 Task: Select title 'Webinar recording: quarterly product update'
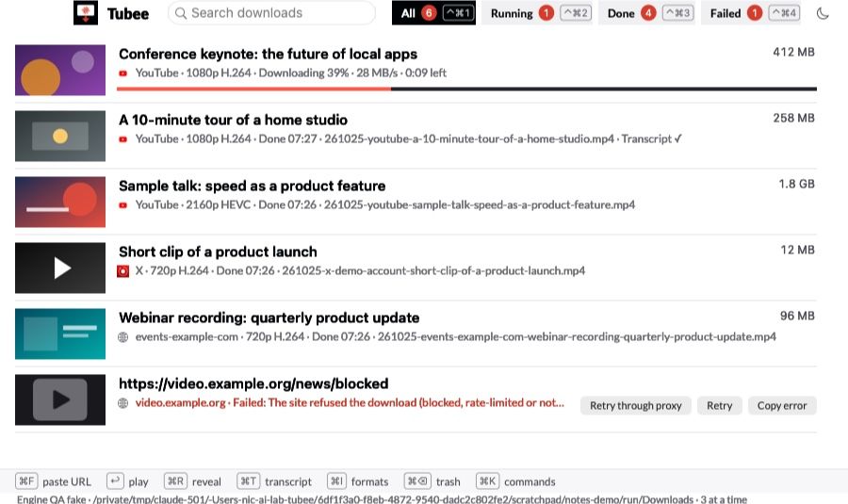pos(269,318)
